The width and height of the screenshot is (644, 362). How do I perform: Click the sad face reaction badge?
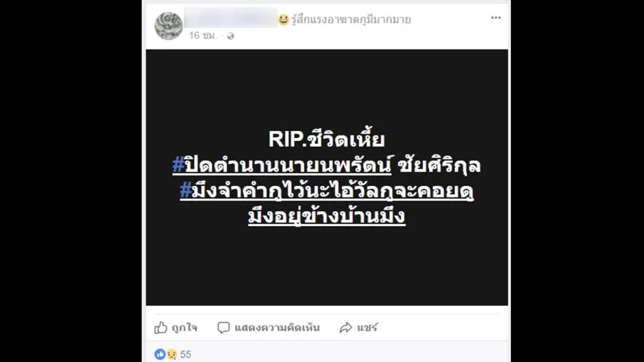click(171, 354)
